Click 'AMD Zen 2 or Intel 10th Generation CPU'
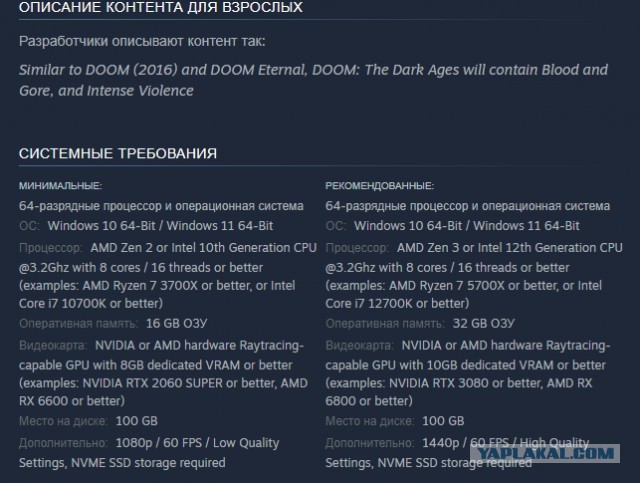The height and width of the screenshot is (483, 640). (204, 248)
